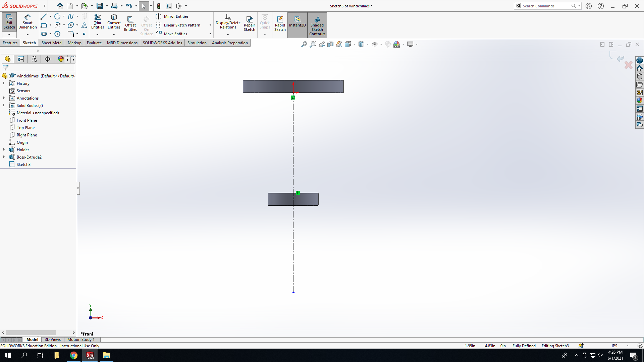Click the Linear Sketch Pattern tool
644x362 pixels.
point(178,25)
